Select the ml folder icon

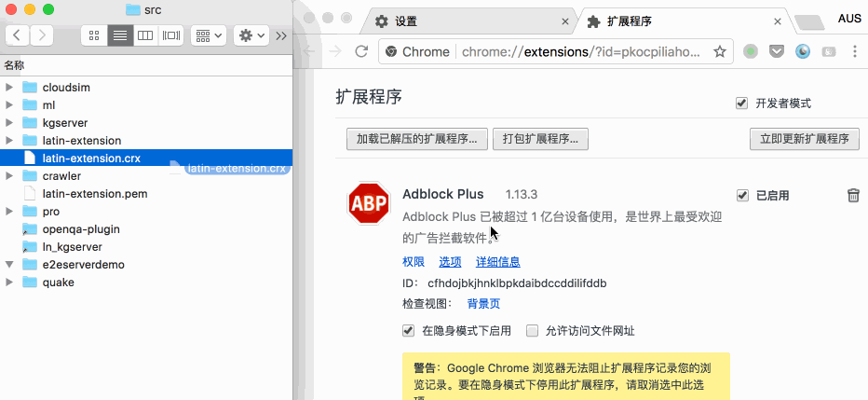[x=30, y=105]
